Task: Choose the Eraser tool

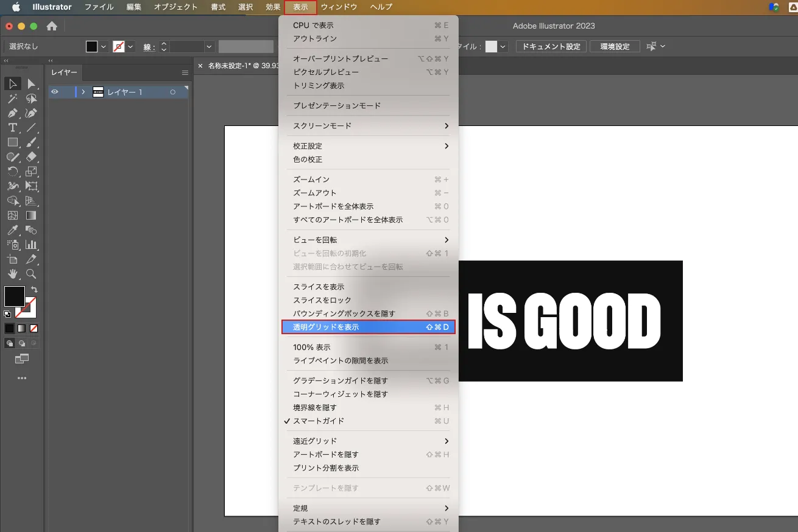Action: (31, 157)
